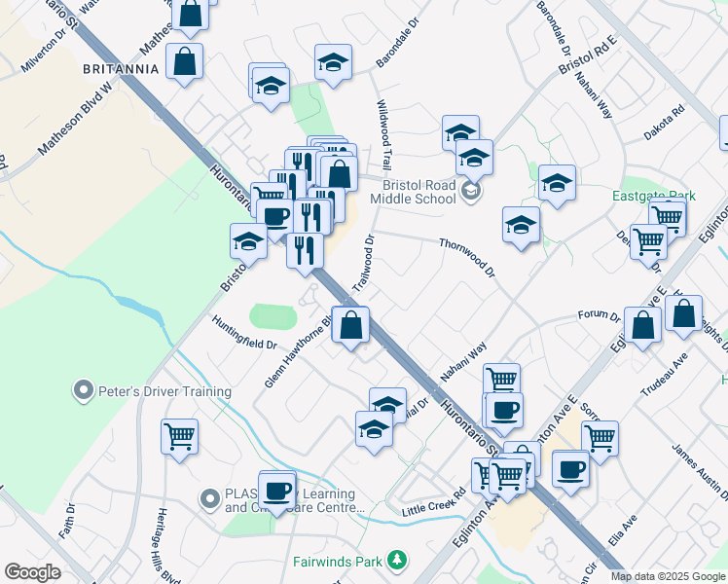Screen dimensions: 728x584
Task: Click shopping bag marker near Britannia label
Action: tap(184, 64)
